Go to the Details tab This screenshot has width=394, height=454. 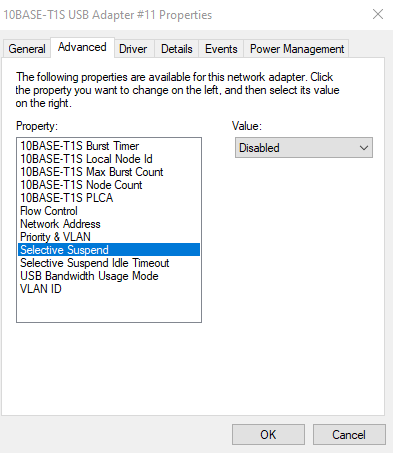coord(177,49)
